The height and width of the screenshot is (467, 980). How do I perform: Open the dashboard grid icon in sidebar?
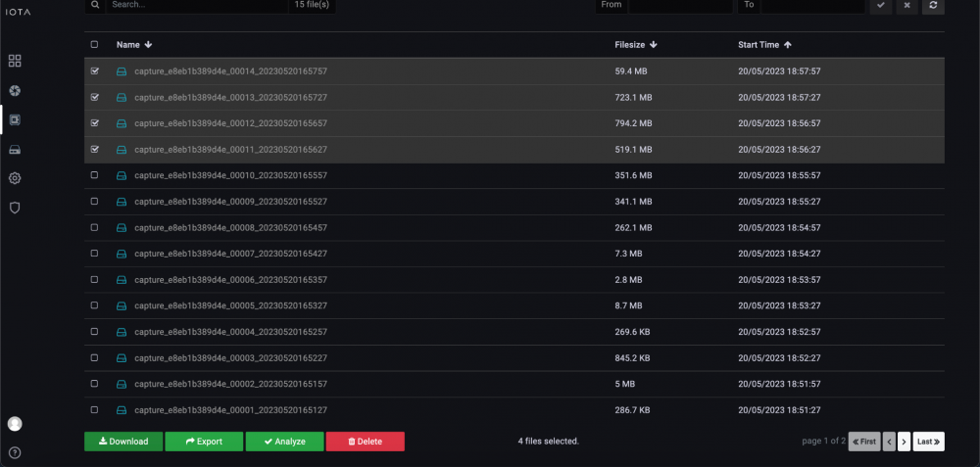click(x=15, y=61)
